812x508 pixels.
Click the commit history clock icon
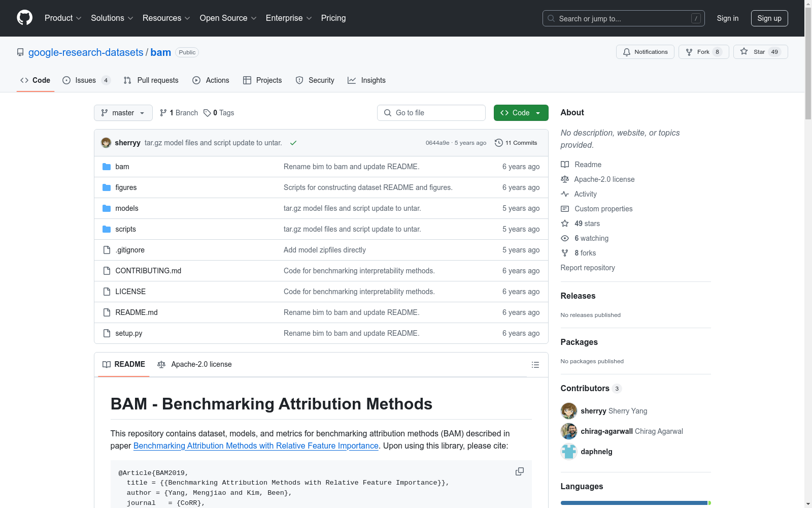coord(499,143)
